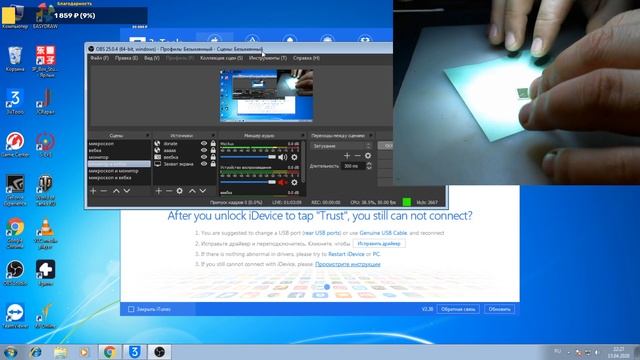Open the VLC media player desktop icon
This screenshot has width=640, height=360.
45,233
